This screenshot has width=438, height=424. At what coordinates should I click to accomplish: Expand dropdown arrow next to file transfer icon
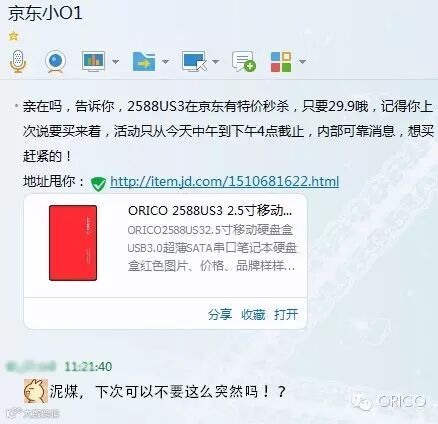click(x=165, y=62)
